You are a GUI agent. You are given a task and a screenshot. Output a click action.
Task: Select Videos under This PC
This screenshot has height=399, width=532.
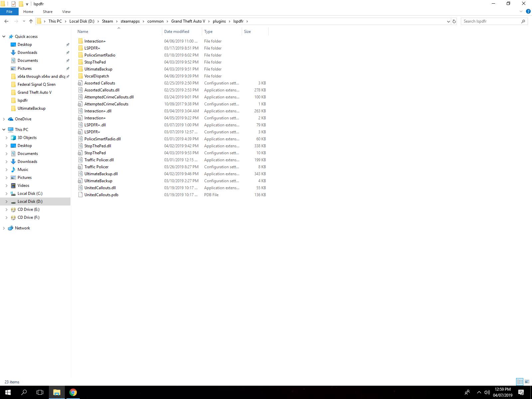tap(23, 186)
